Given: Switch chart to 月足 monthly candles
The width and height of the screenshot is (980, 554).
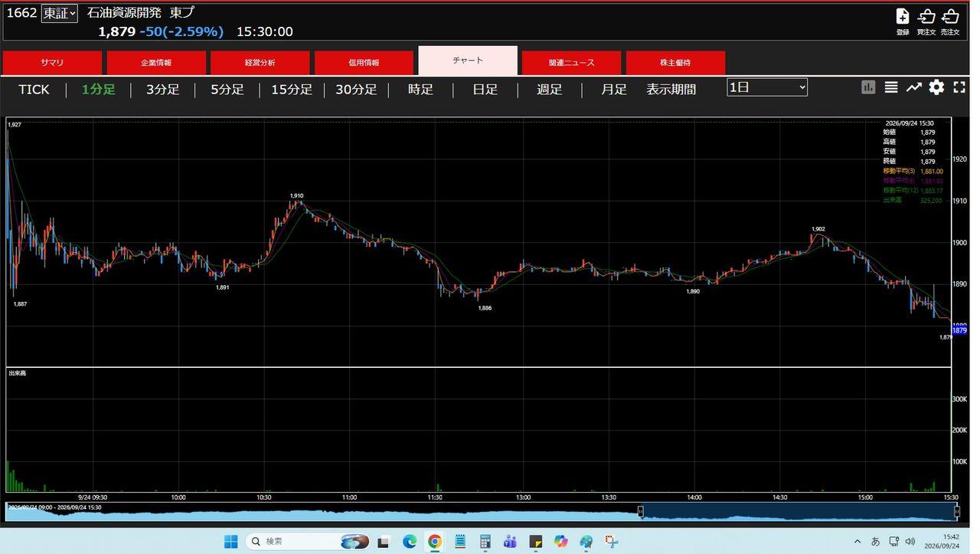Looking at the screenshot, I should (x=613, y=90).
